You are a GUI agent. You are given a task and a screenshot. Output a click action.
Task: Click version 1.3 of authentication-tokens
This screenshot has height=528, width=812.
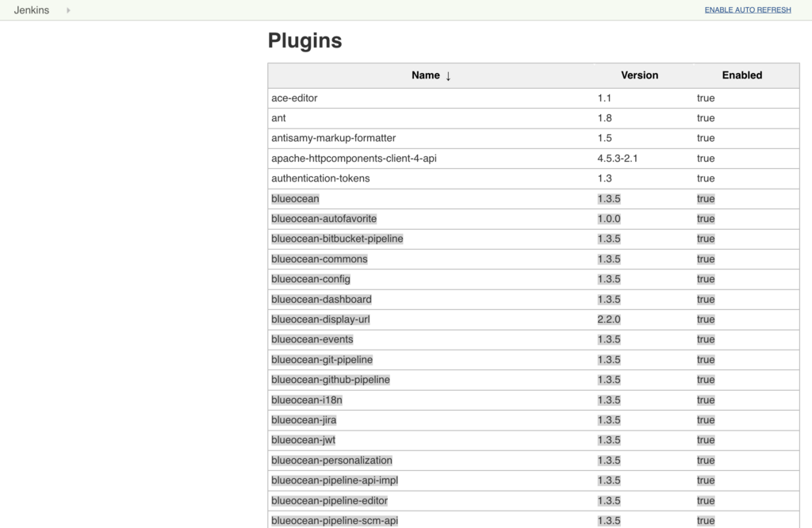tap(604, 178)
